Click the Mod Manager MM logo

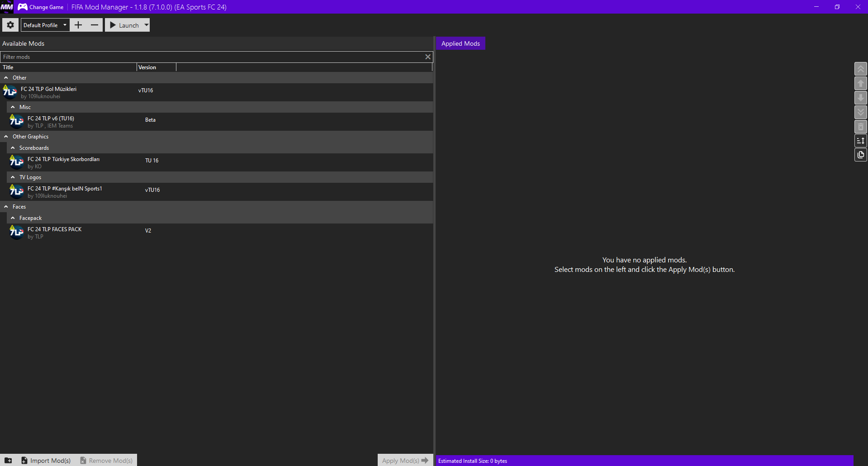coord(7,7)
